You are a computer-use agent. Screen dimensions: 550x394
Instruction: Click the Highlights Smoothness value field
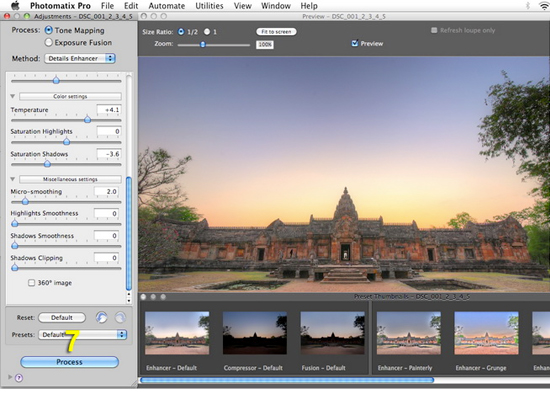coord(106,213)
